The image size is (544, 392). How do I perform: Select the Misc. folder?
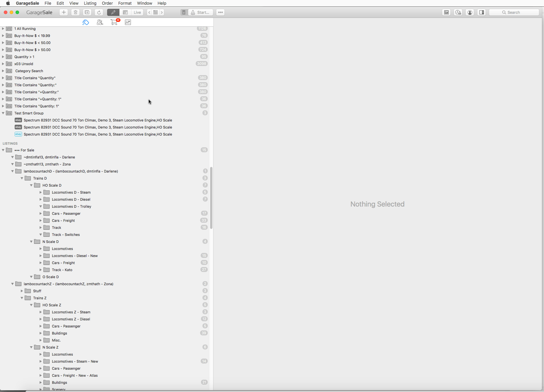tap(104, 340)
